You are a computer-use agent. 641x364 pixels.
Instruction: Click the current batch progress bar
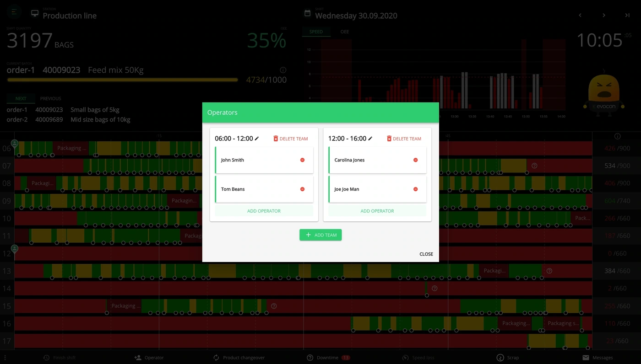pos(122,80)
